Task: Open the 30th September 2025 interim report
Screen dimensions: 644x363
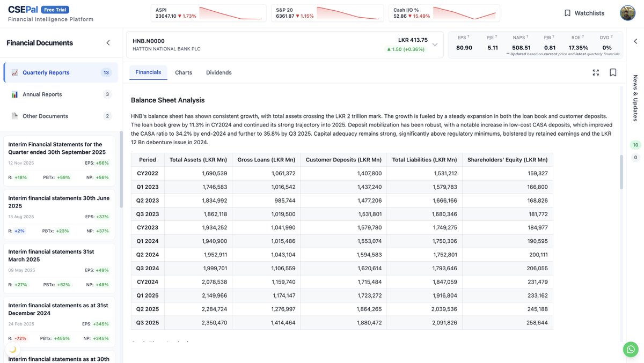Action: [59, 161]
